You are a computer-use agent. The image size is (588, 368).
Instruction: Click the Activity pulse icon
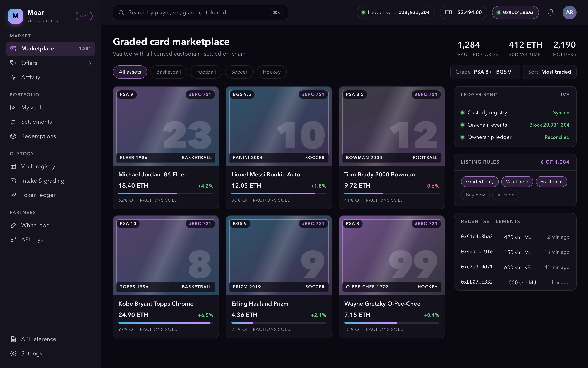[13, 77]
